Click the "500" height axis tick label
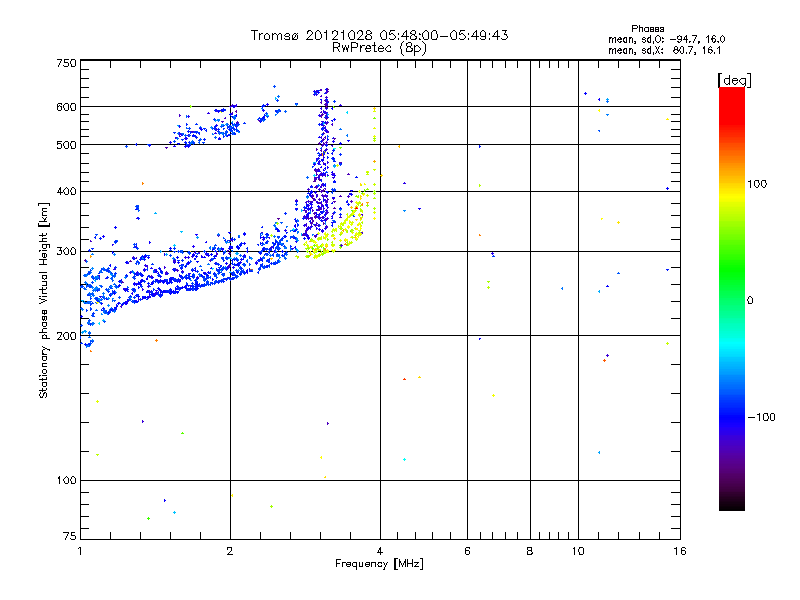800x600 pixels. tap(66, 145)
